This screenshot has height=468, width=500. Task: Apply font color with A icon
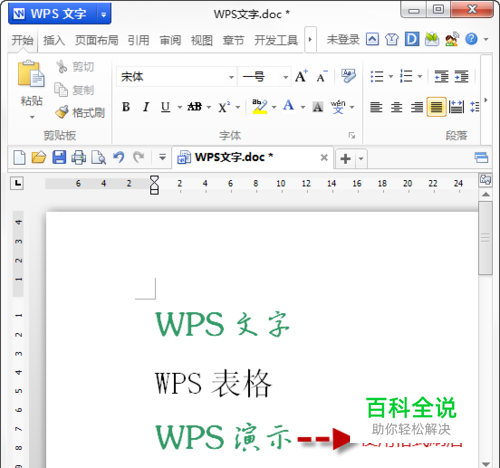(289, 106)
